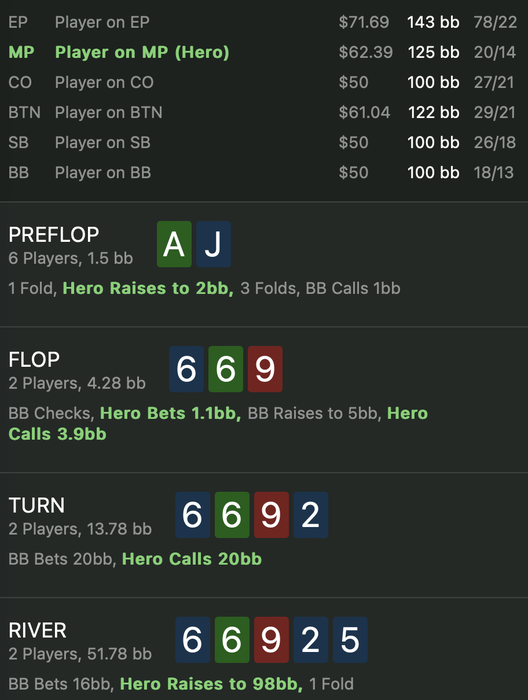Click the blue 2 card on the turn
528x700 pixels.
point(311,515)
